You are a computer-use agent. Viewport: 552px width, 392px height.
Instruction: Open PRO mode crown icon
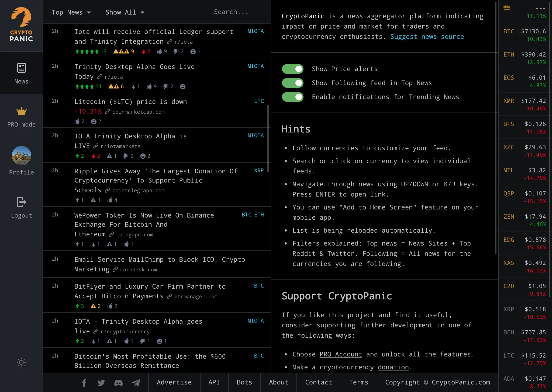[x=21, y=111]
